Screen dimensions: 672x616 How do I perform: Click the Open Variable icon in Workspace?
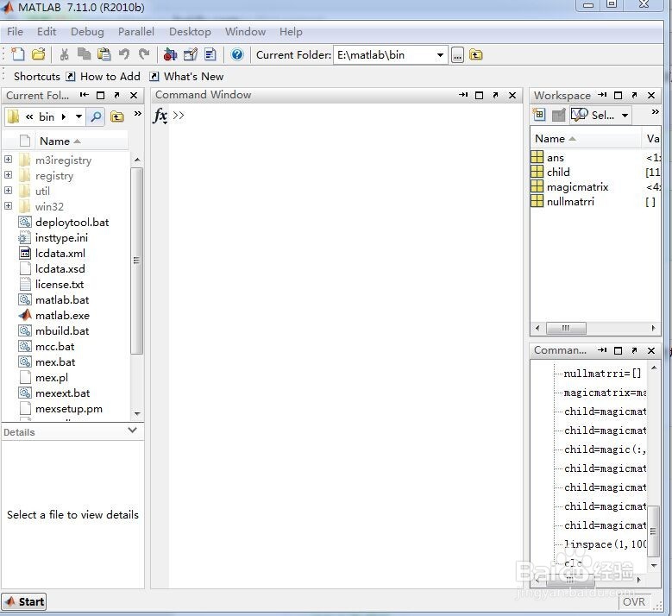pos(558,115)
